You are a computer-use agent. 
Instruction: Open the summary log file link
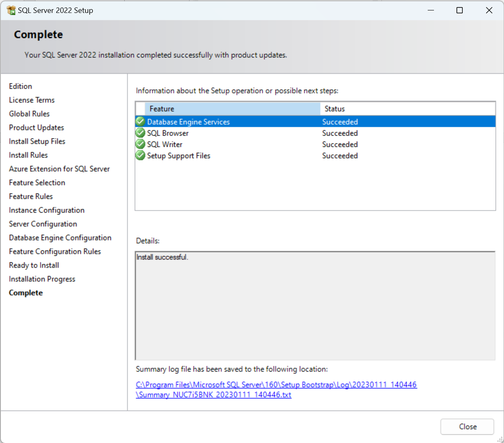point(276,390)
